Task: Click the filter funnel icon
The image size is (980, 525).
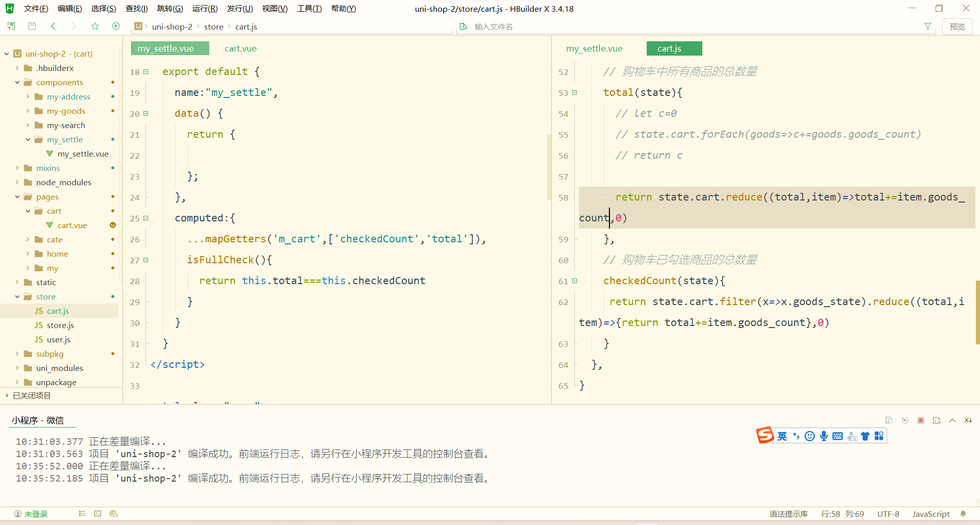Action: (927, 27)
